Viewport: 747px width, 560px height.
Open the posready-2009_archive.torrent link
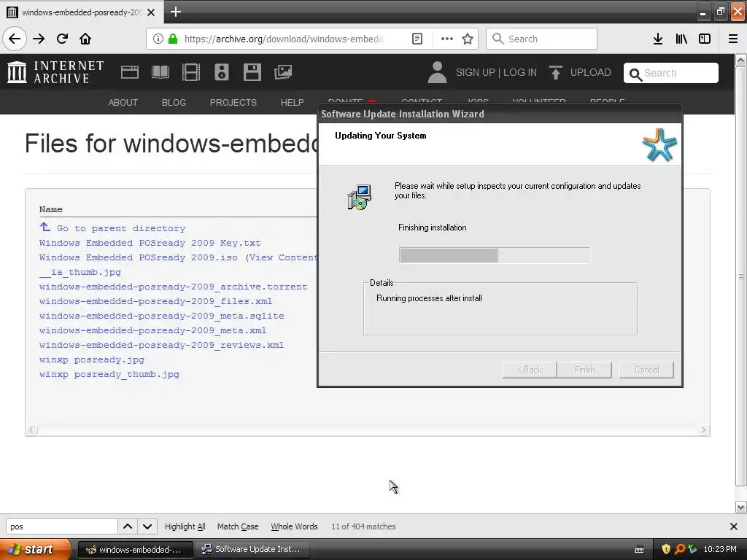coord(173,287)
